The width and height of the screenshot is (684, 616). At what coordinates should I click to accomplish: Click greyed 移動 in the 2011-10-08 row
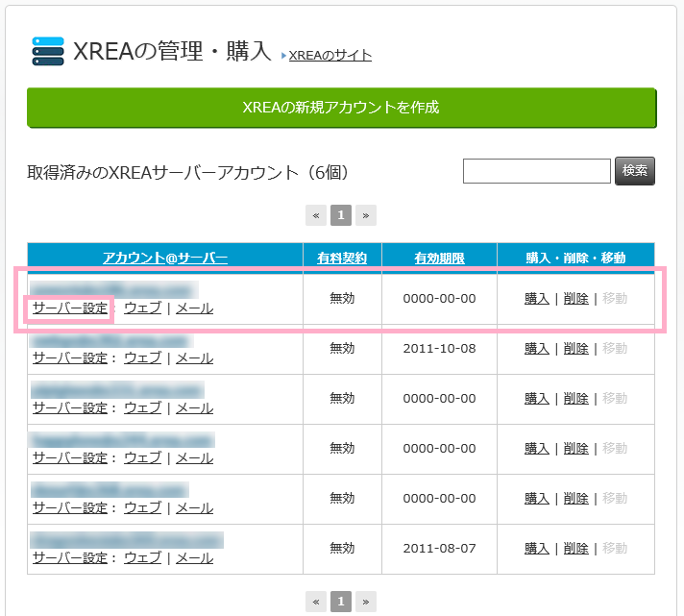point(615,349)
